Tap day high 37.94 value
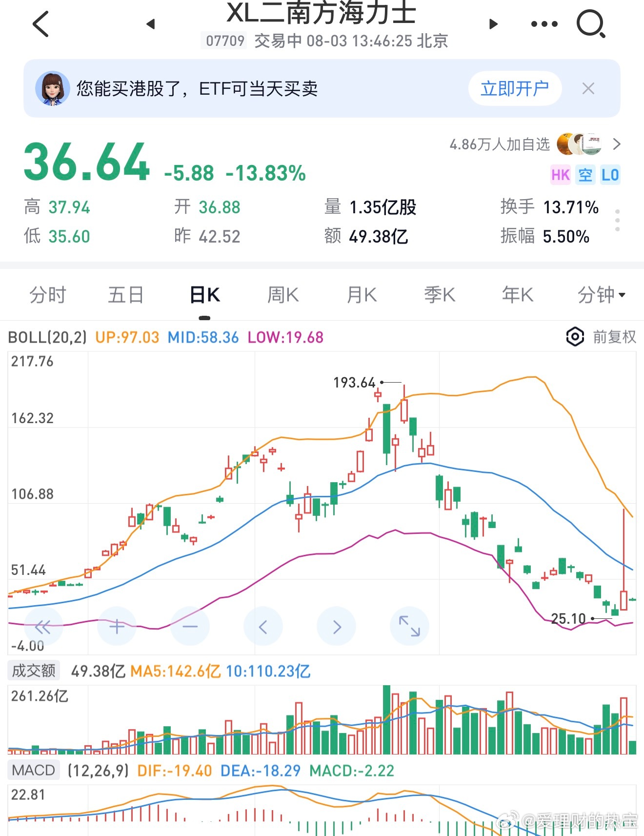 [69, 207]
